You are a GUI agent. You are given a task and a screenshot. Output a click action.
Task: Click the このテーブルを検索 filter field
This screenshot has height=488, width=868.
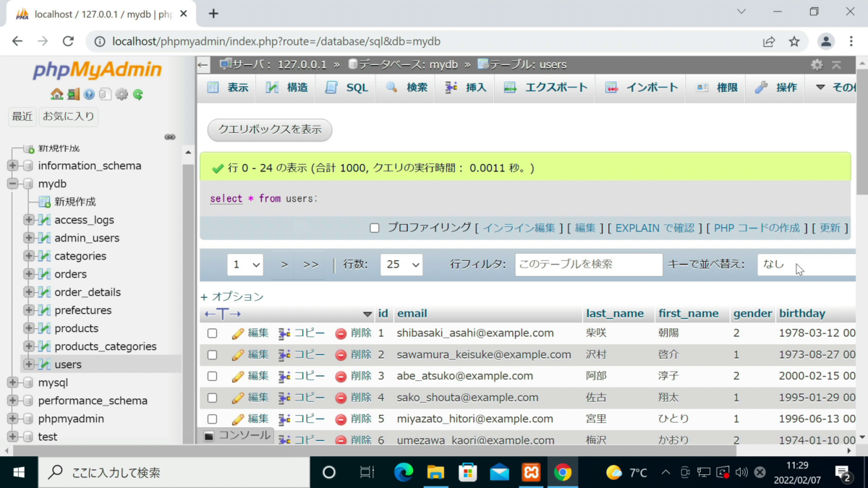[588, 265]
